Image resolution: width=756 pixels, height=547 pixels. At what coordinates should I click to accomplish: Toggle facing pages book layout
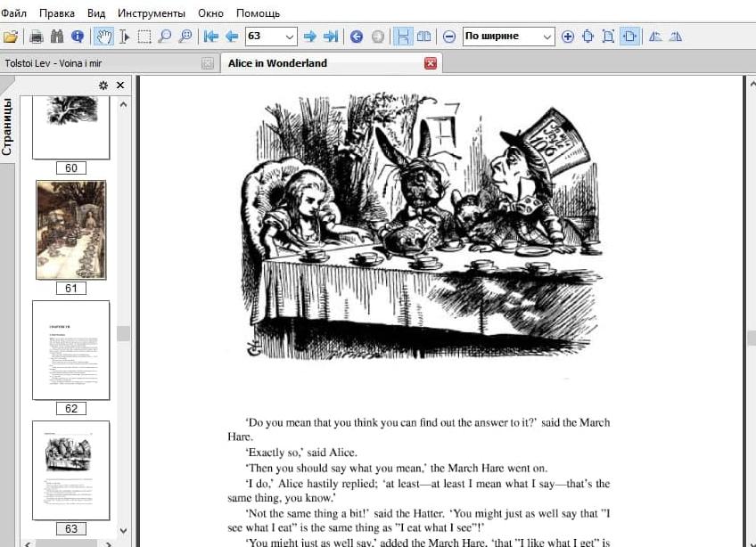click(x=423, y=37)
